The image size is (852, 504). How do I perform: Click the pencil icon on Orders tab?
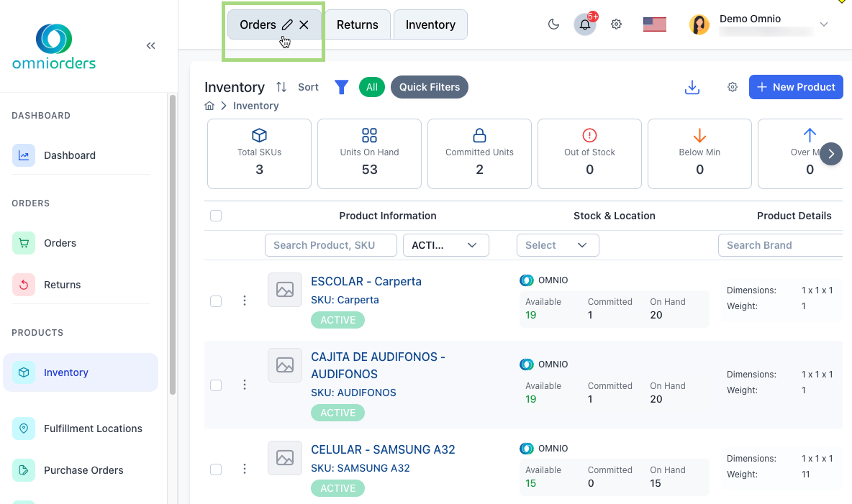287,24
